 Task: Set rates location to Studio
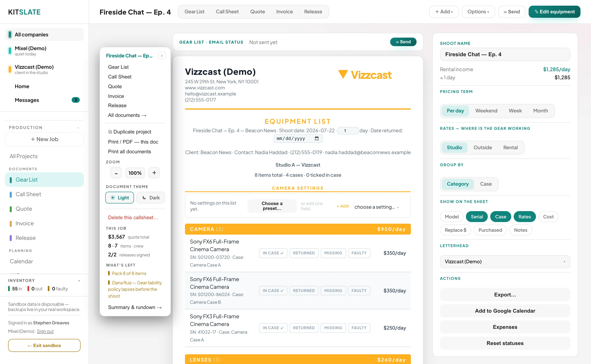454,148
